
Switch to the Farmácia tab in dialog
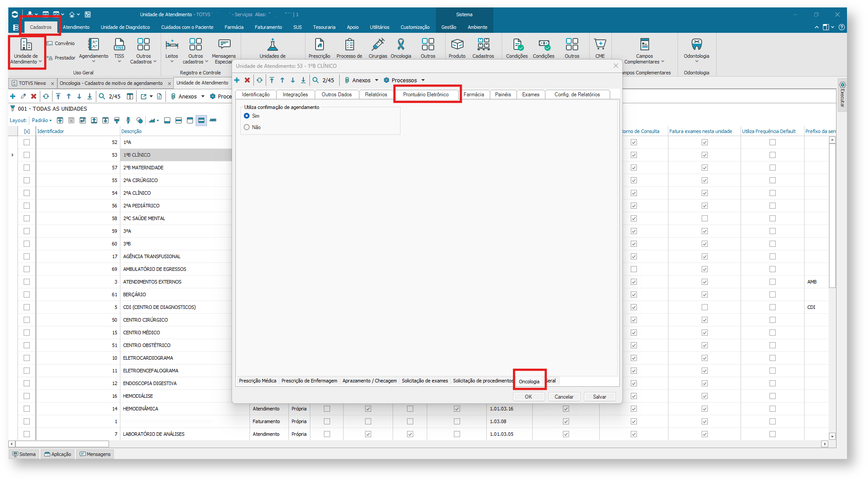point(474,95)
